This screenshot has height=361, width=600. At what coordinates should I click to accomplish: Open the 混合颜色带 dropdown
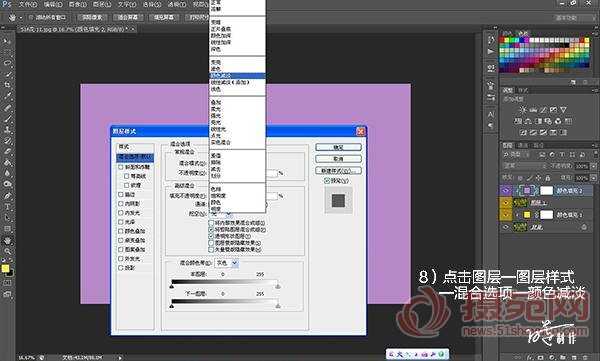click(227, 263)
